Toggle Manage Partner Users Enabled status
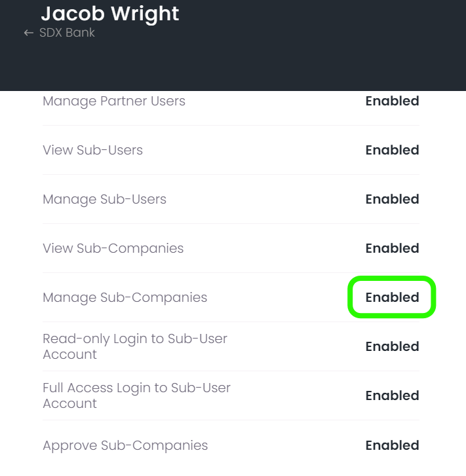This screenshot has height=476, width=466. click(392, 101)
